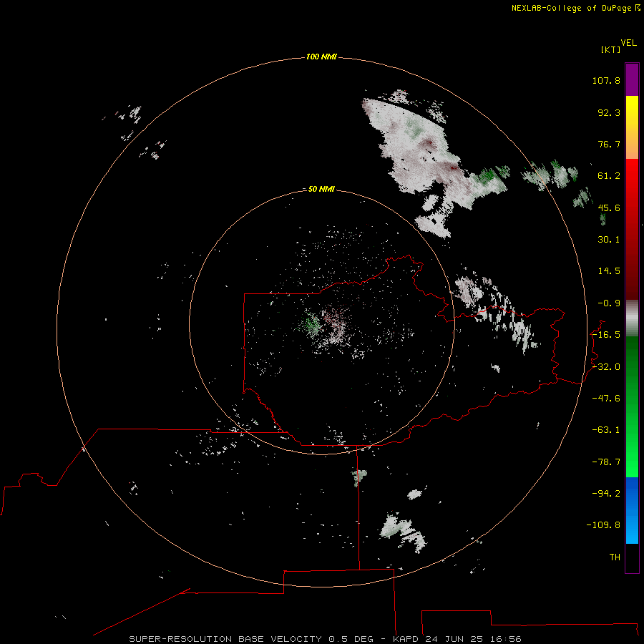Screen dimensions: 644x644
Task: Click the TH threshold label
Action: point(615,557)
